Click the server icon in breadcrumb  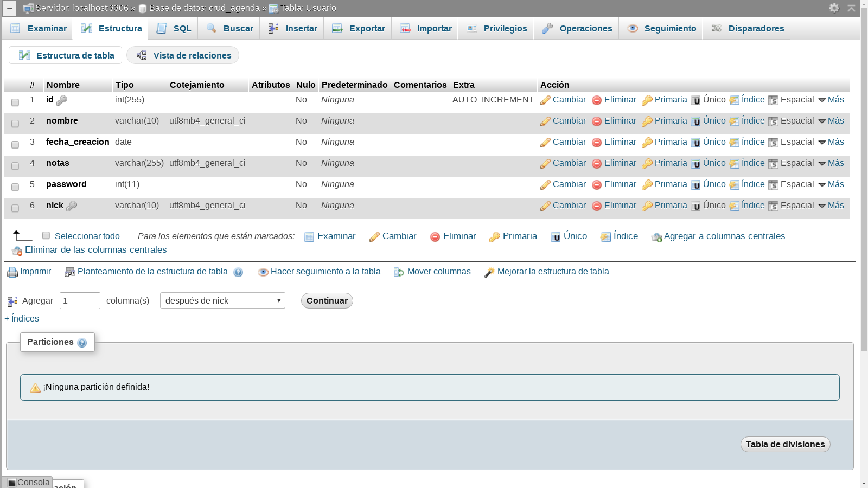(28, 8)
